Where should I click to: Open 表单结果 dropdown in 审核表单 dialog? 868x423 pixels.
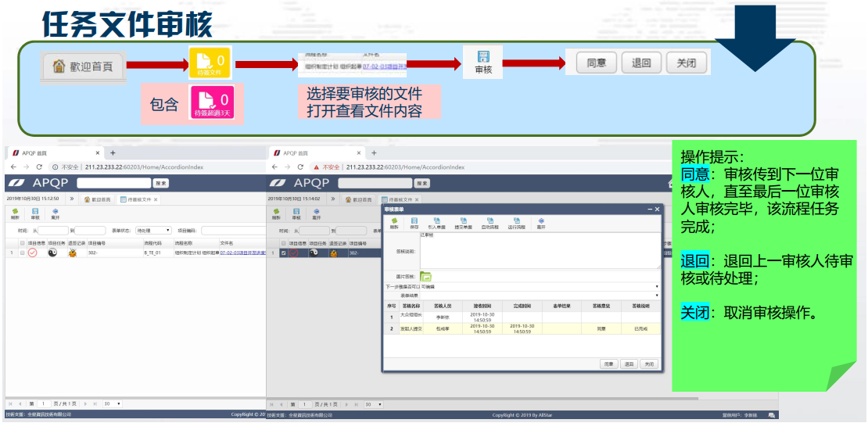(x=540, y=295)
